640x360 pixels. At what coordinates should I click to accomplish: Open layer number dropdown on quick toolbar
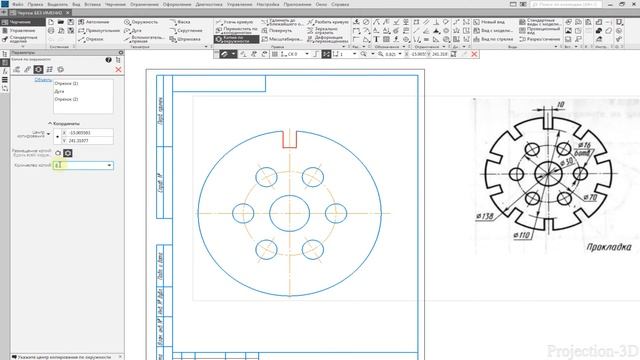tap(354, 54)
